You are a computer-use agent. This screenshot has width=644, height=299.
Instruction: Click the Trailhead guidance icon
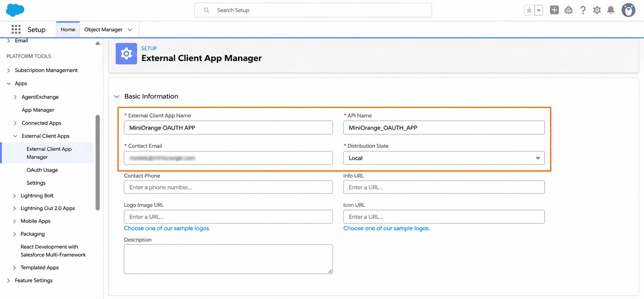click(568, 10)
